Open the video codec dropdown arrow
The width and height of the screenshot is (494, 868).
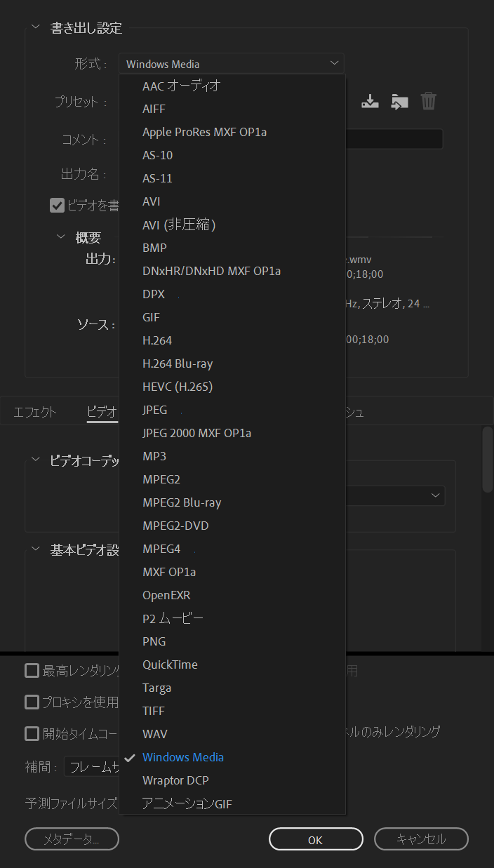click(436, 495)
